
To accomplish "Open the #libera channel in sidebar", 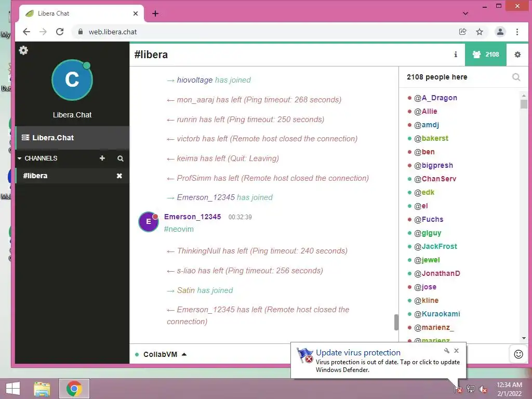I will coord(35,176).
